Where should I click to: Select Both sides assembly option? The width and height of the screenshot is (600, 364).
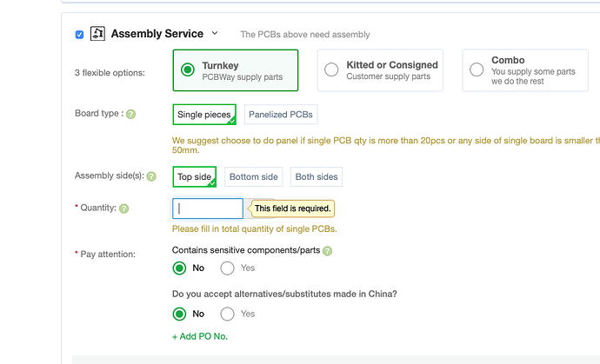tap(317, 176)
